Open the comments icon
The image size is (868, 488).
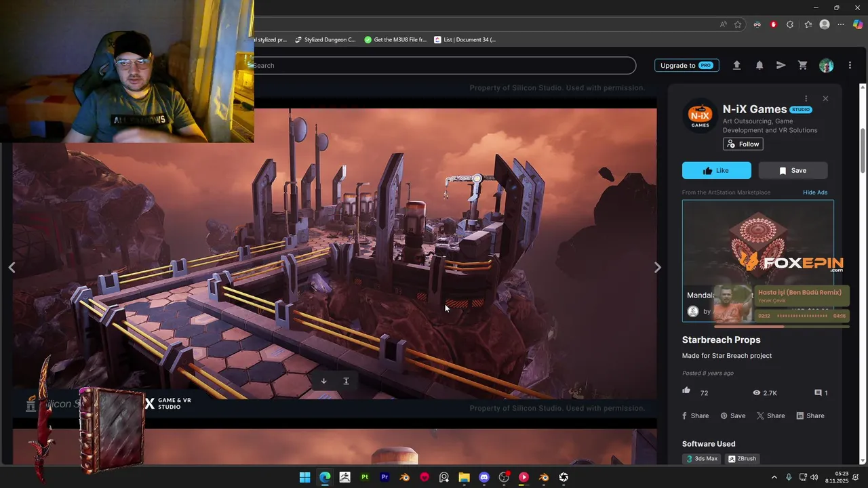818,392
